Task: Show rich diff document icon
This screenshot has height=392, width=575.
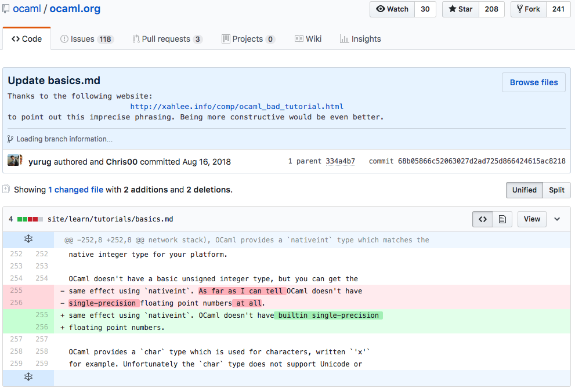Action: click(x=502, y=219)
